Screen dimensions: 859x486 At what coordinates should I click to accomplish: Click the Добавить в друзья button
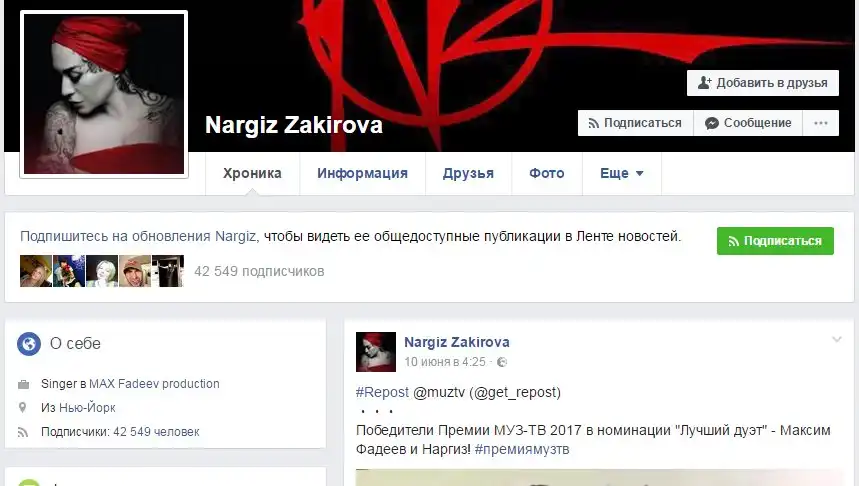[x=763, y=83]
